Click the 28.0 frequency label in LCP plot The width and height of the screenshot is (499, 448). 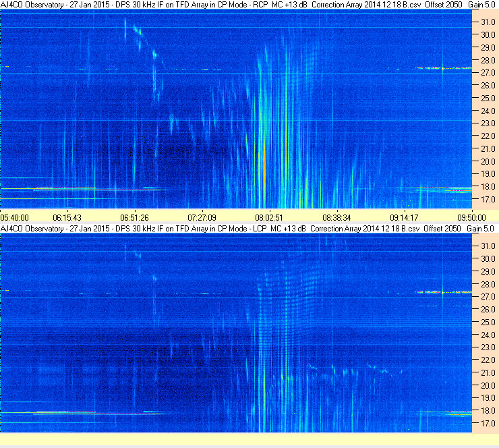[x=488, y=284]
